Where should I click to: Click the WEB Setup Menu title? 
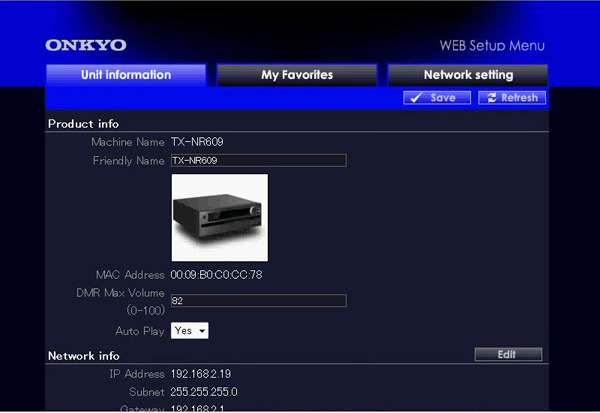click(x=492, y=46)
